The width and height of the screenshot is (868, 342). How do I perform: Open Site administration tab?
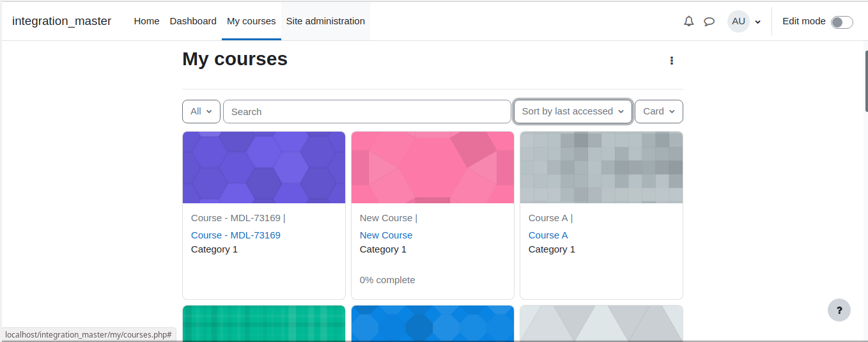[325, 21]
